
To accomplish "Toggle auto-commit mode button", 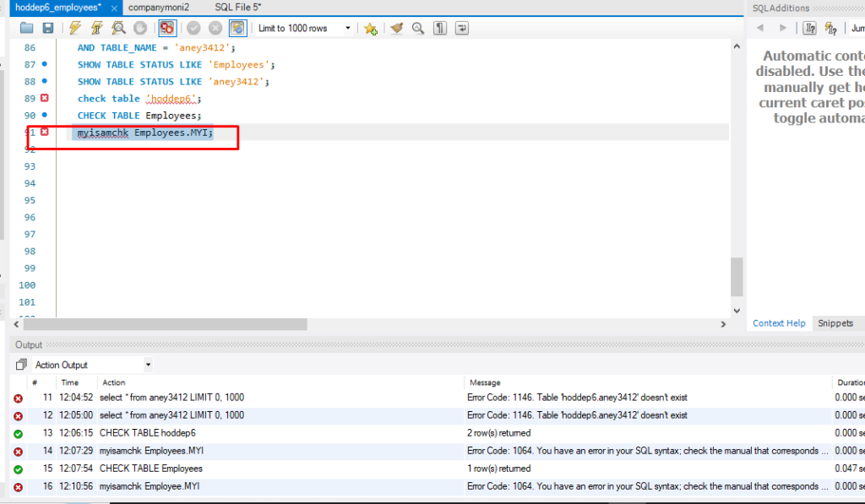I will click(237, 28).
